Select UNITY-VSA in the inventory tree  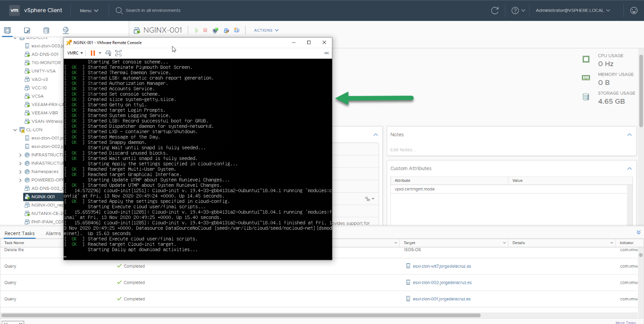(43, 71)
